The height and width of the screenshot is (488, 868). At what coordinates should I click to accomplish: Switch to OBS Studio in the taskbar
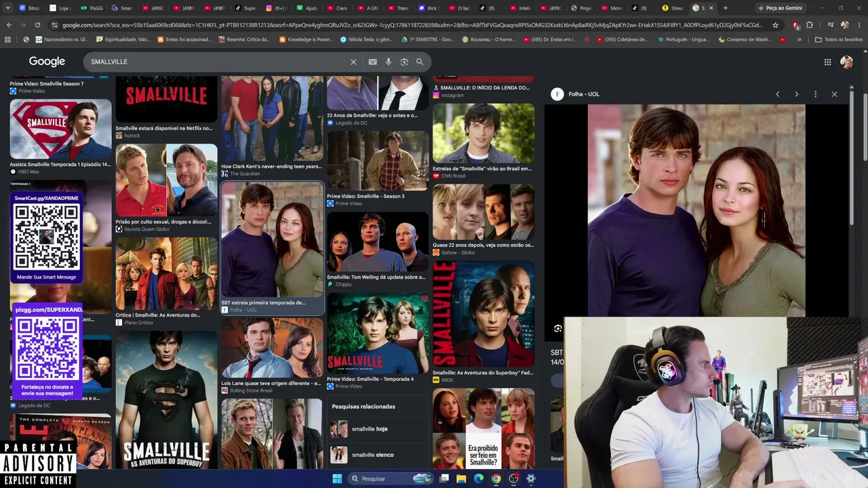513,479
